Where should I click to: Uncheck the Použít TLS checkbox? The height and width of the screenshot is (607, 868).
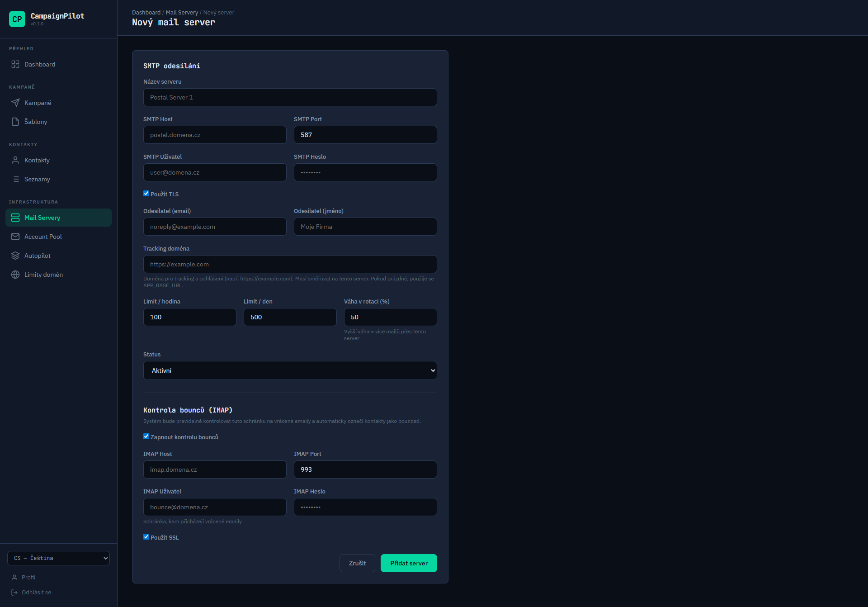pos(146,194)
